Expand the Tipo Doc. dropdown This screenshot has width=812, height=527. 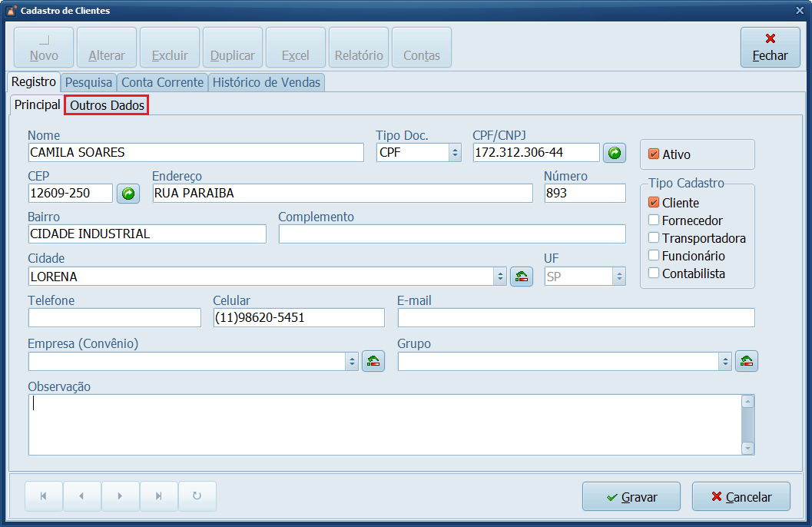pos(455,153)
